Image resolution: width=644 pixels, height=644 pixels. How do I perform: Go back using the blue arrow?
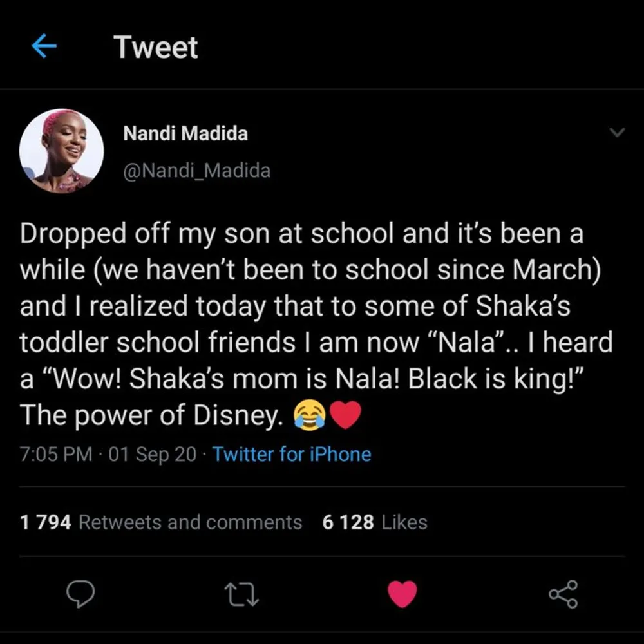[44, 47]
